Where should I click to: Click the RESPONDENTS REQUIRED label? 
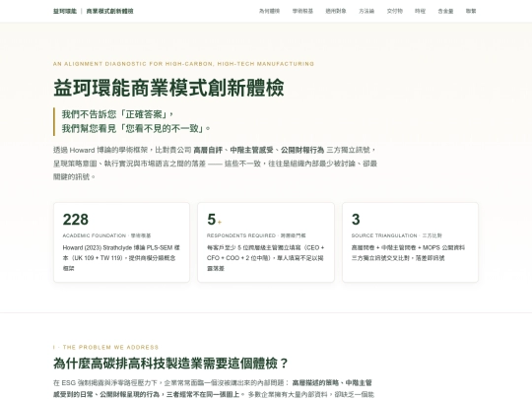pyautogui.click(x=256, y=235)
